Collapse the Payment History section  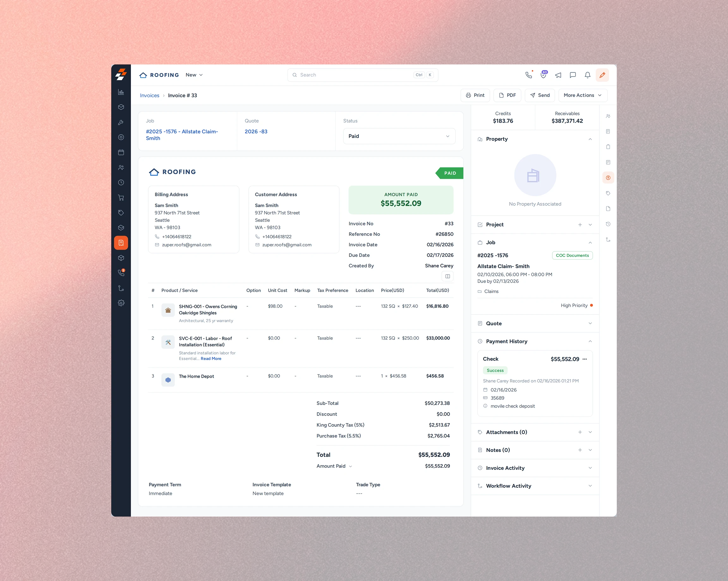590,341
